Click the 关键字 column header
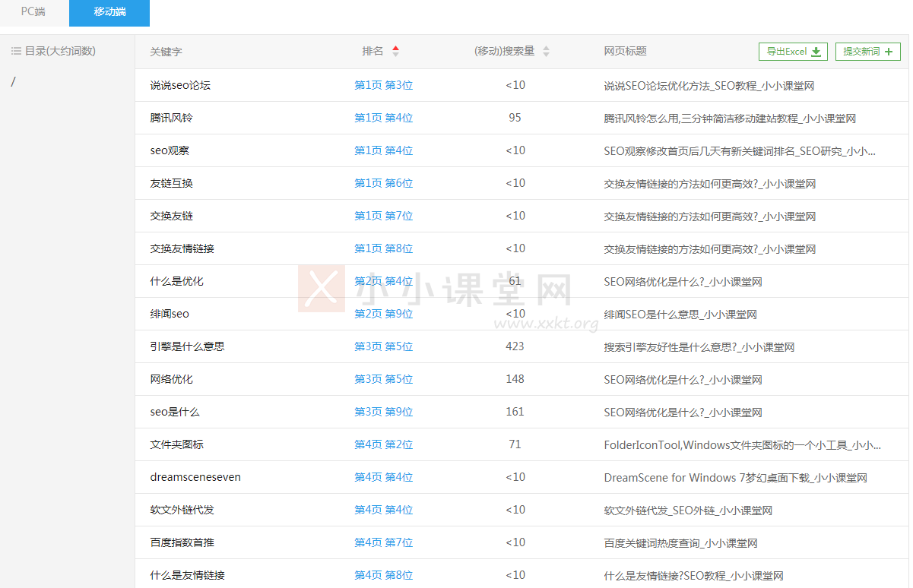Image resolution: width=913 pixels, height=588 pixels. (166, 52)
